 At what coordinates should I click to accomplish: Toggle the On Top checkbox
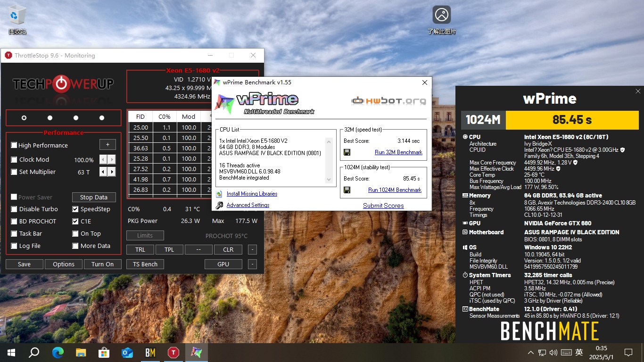click(x=75, y=234)
